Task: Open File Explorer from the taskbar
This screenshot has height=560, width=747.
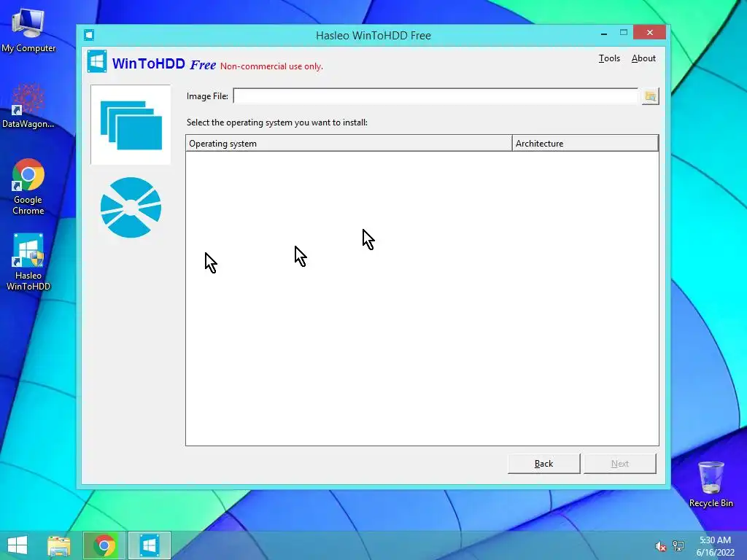Action: pyautogui.click(x=59, y=545)
